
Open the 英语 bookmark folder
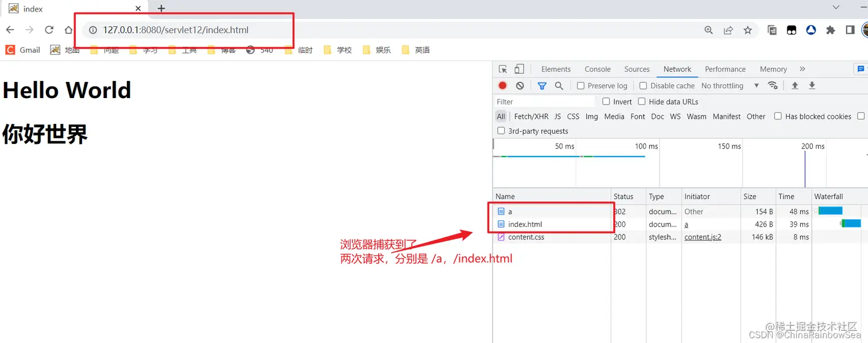416,50
